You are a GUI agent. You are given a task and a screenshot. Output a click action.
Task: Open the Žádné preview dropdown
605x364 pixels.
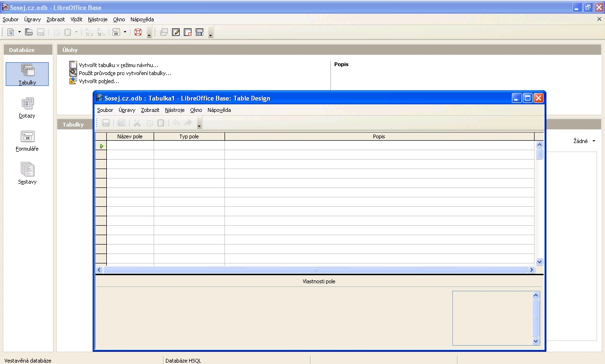click(584, 141)
